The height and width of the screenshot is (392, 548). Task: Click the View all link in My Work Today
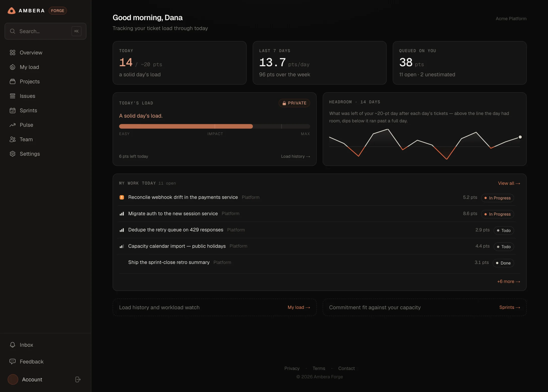tap(509, 183)
